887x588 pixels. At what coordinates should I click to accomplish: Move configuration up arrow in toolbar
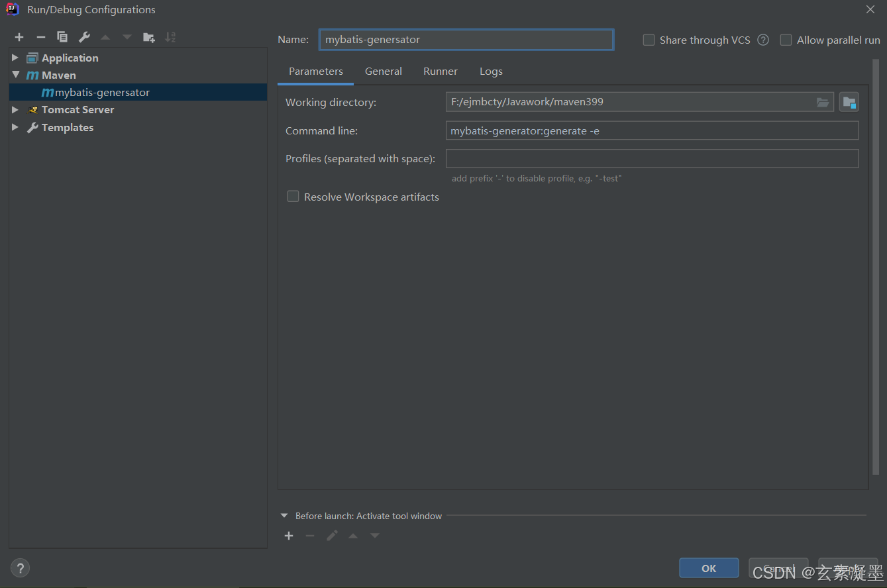105,37
